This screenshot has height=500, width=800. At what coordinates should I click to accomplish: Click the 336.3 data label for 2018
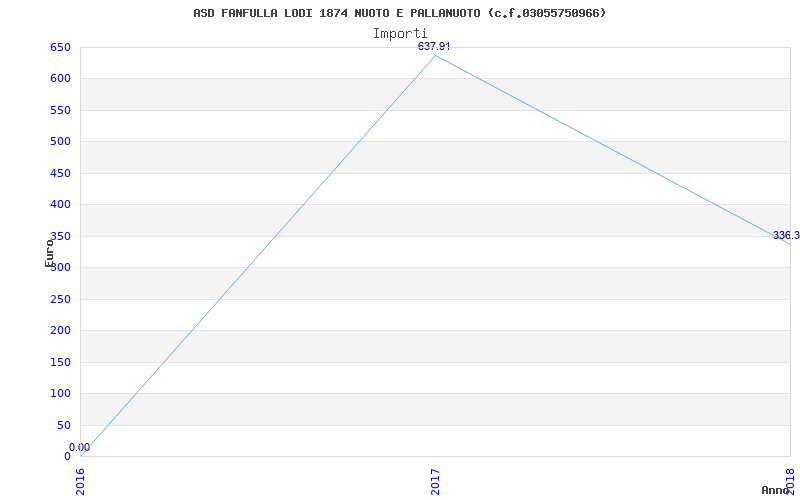(x=786, y=235)
